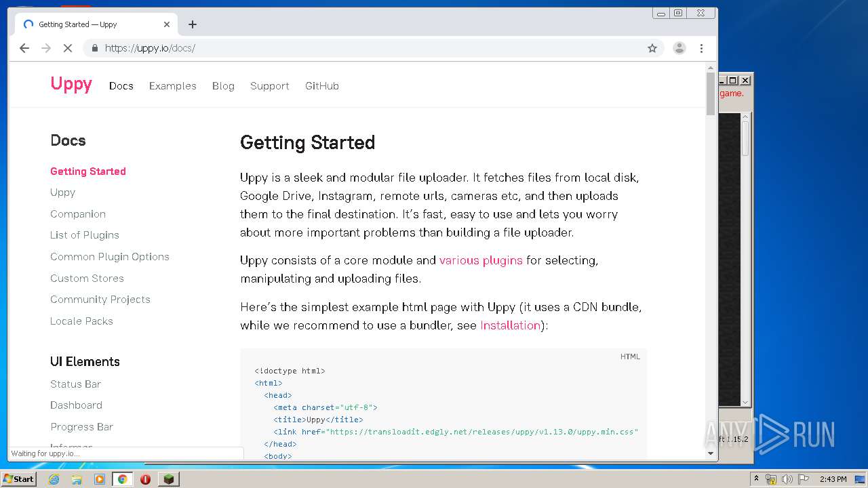
Task: Launch Internet Explorer from the taskbar
Action: [x=54, y=479]
